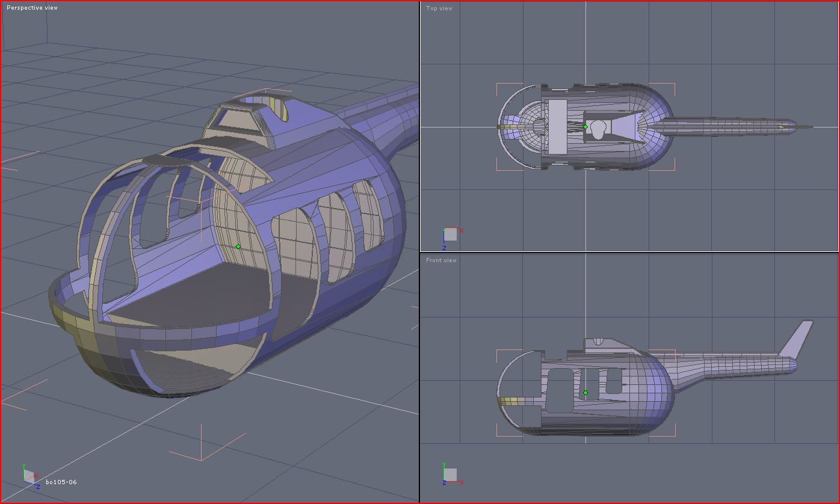Click the axis gizmo in Front view
This screenshot has height=504, width=840.
coord(452,475)
